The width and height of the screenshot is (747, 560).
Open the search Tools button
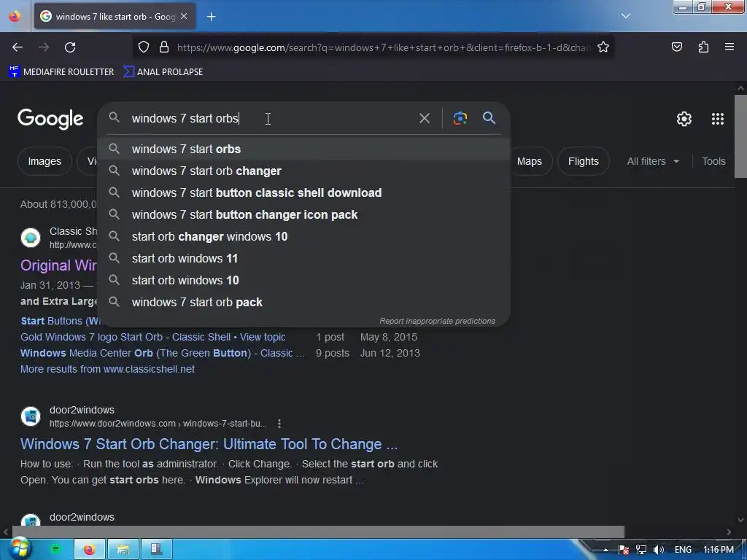click(713, 161)
